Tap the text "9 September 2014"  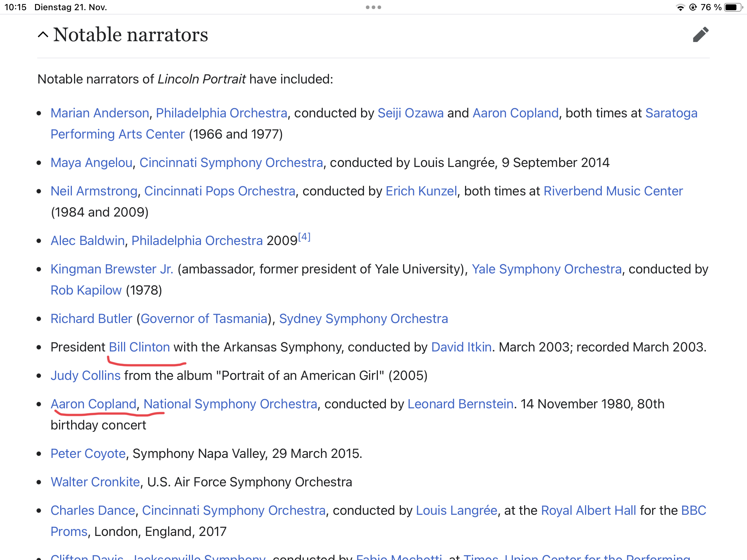[555, 163]
